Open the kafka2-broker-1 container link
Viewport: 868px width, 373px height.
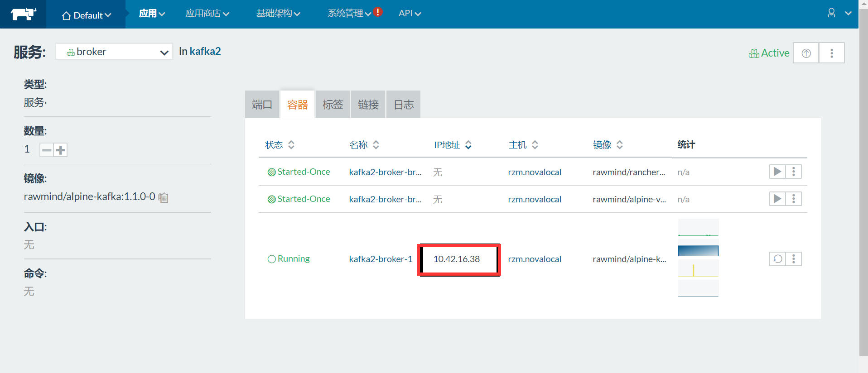tap(381, 259)
